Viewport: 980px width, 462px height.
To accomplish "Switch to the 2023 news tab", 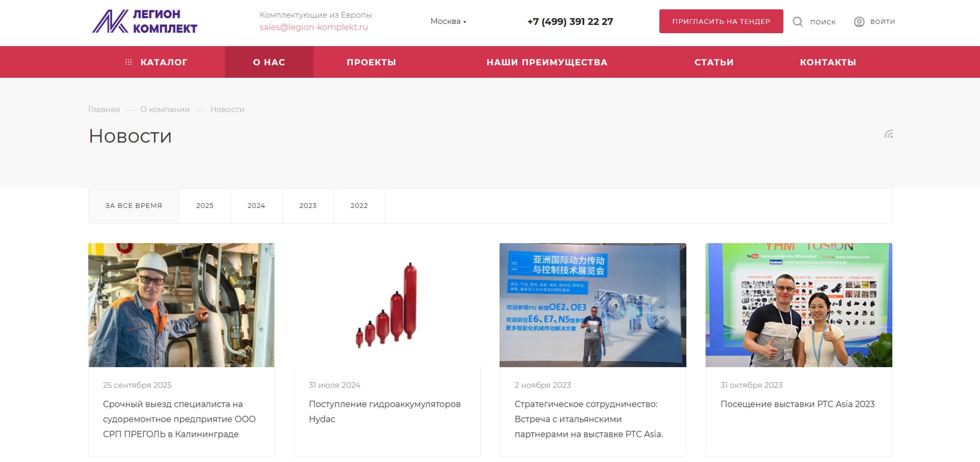I will [308, 206].
